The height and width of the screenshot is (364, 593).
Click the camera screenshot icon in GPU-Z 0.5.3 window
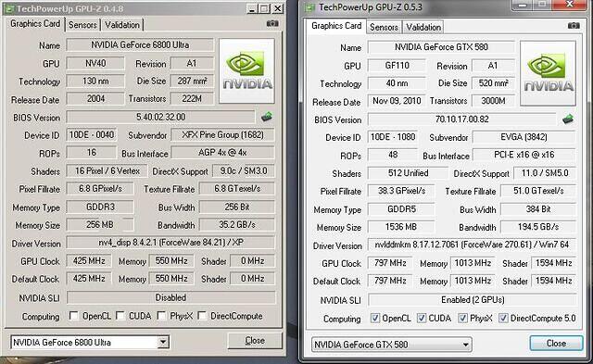[x=574, y=26]
